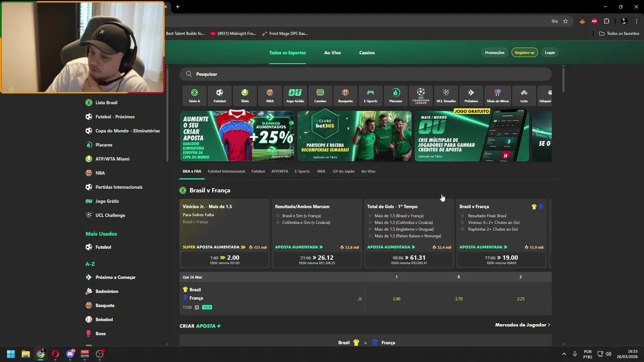This screenshot has width=644, height=362.
Task: Open Opera from the taskbar
Action: 55,354
